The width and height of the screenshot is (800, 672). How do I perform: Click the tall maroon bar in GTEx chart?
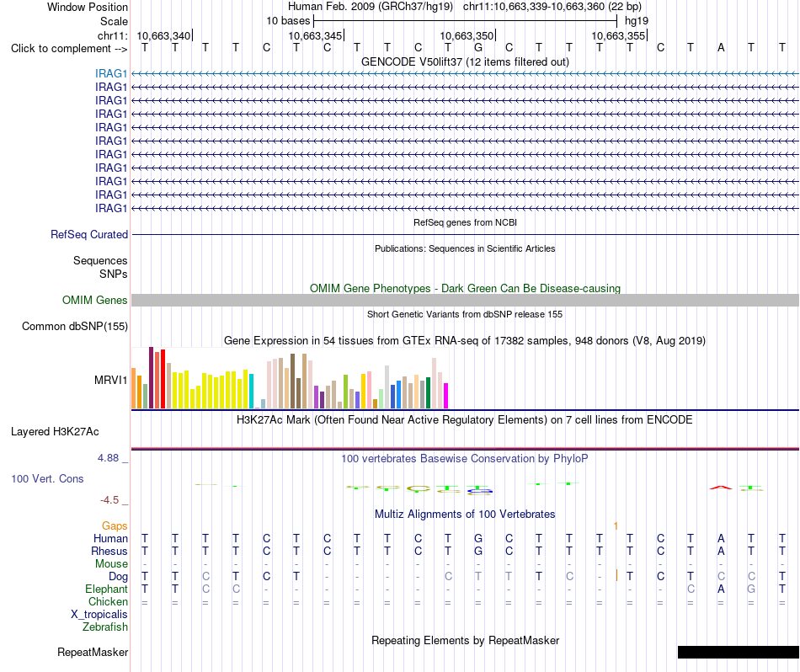point(151,377)
